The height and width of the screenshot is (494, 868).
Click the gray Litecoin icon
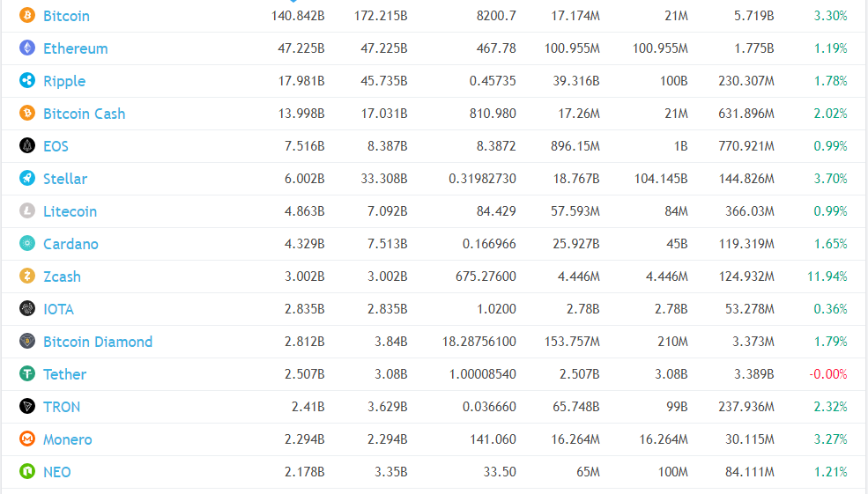[x=27, y=211]
